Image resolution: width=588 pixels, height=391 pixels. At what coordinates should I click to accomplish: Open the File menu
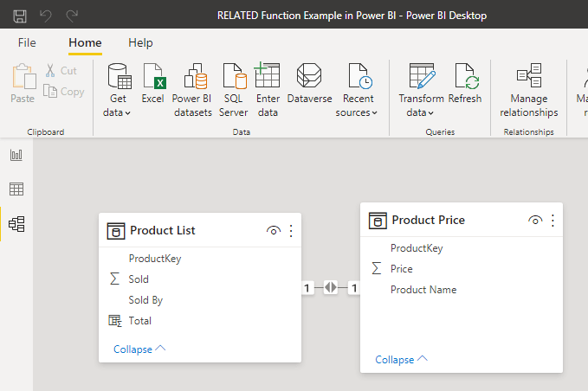27,42
